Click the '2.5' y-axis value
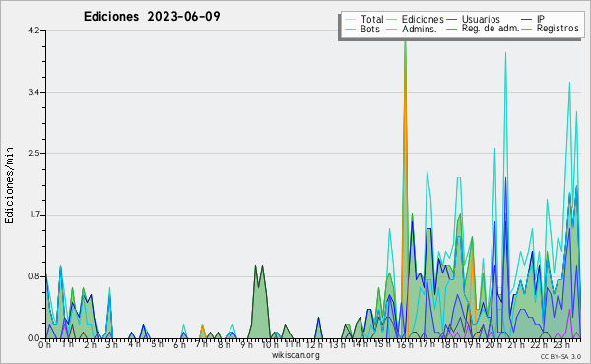 [x=33, y=153]
